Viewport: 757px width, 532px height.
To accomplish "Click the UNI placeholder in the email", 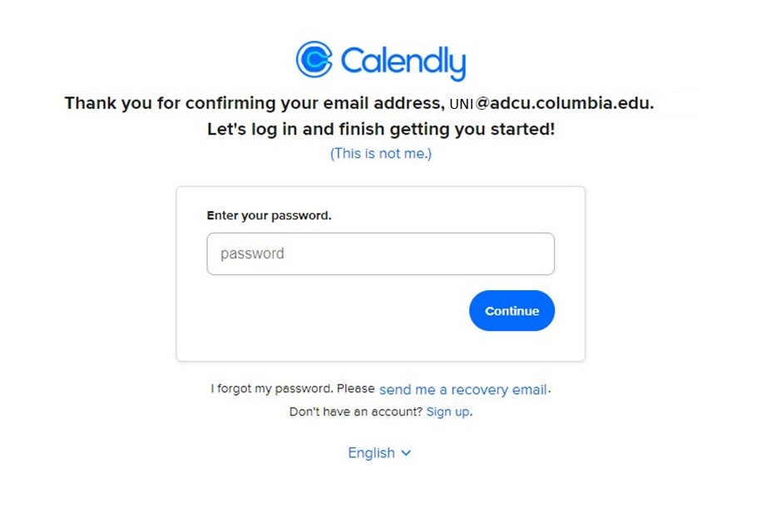I will [x=461, y=104].
